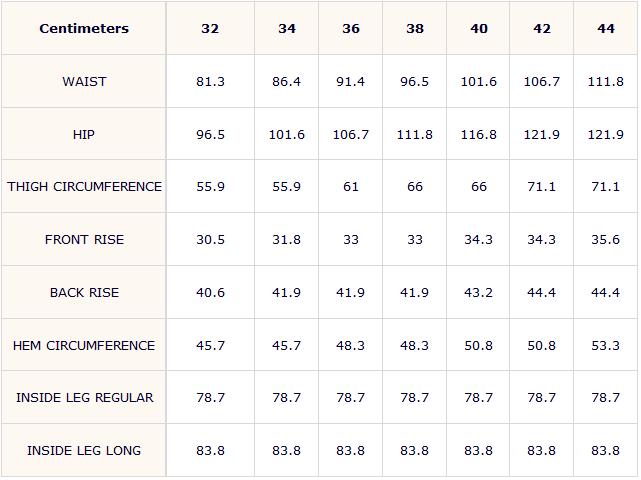641x480 pixels.
Task: Click the BACK RISE row label
Action: [84, 293]
